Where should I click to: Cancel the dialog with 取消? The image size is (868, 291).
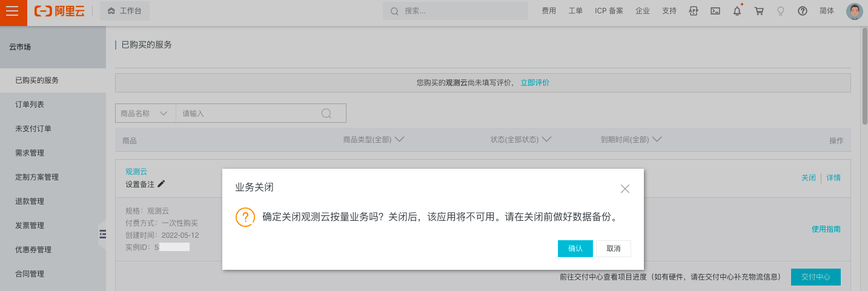coord(614,249)
